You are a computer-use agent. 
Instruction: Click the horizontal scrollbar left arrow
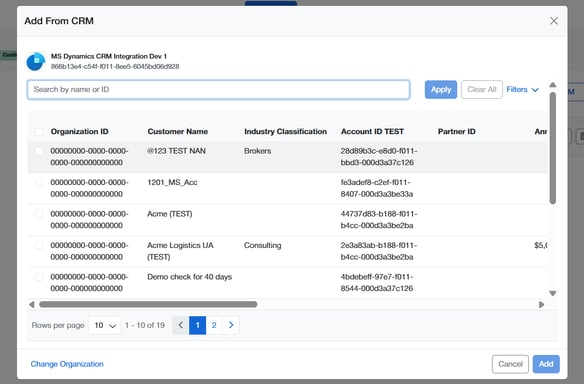pyautogui.click(x=32, y=304)
